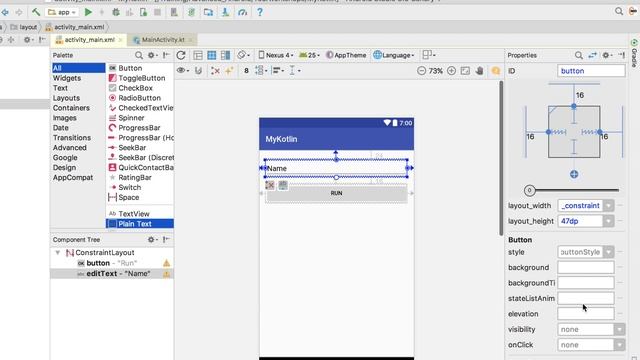Zoom out of the design canvas

(x=421, y=71)
